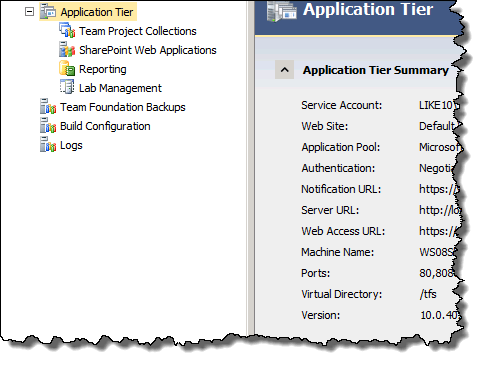483x365 pixels.
Task: Click the Machine Name value starting WS08S
Action: [437, 252]
